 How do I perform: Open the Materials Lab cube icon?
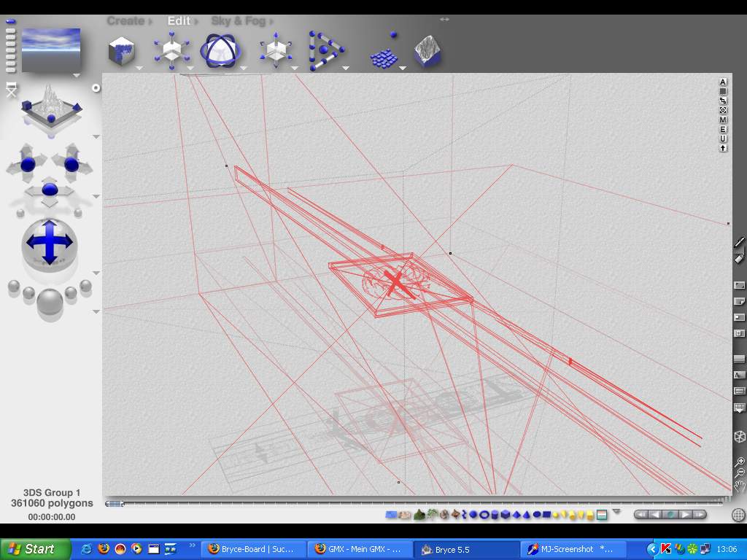click(x=122, y=51)
